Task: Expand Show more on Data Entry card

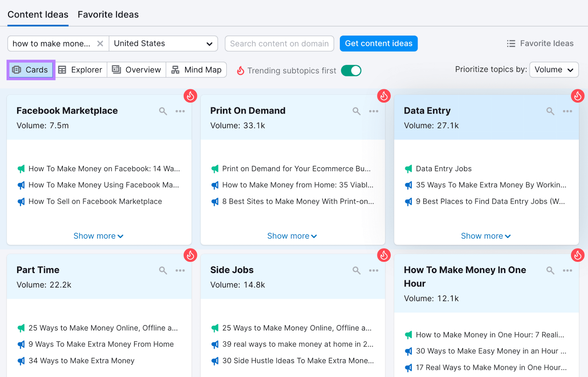Action: pos(485,236)
